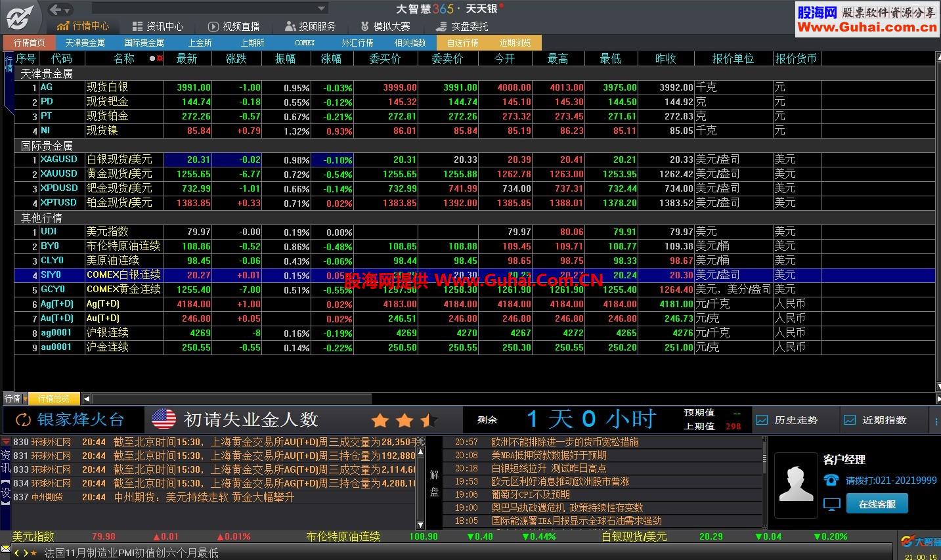Expand the top search bar dropdown
This screenshot has width=941, height=560.
322,9
